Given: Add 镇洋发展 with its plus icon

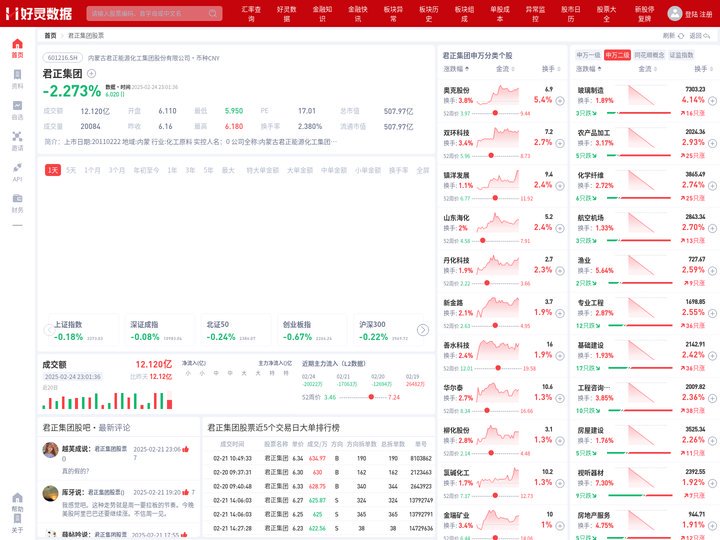Looking at the screenshot, I should (x=560, y=186).
